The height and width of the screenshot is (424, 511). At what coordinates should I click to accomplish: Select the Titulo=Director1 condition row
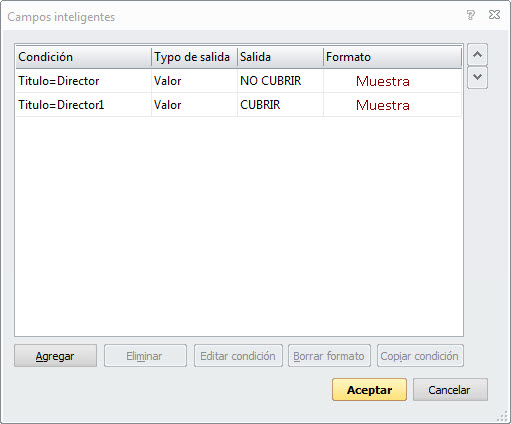pos(239,105)
